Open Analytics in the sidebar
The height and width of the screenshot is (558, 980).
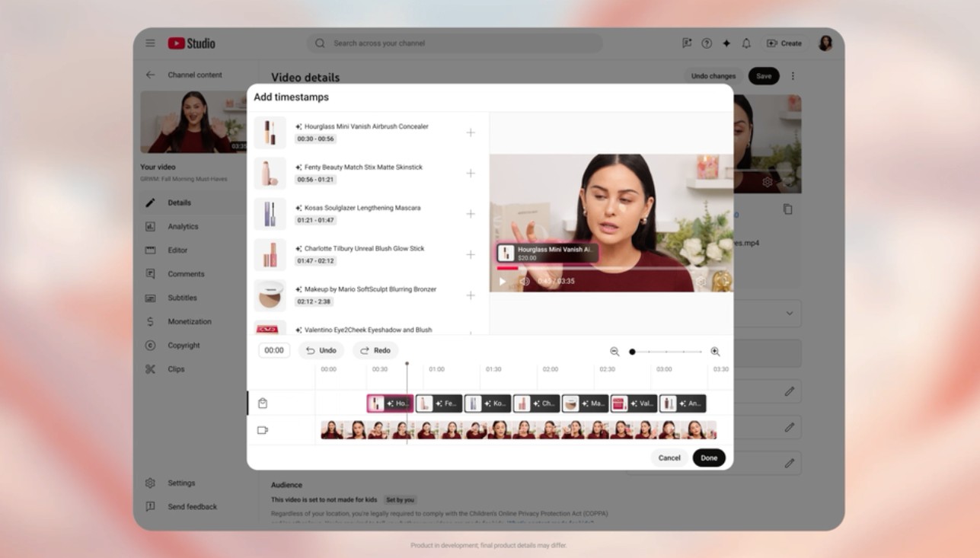click(x=183, y=227)
